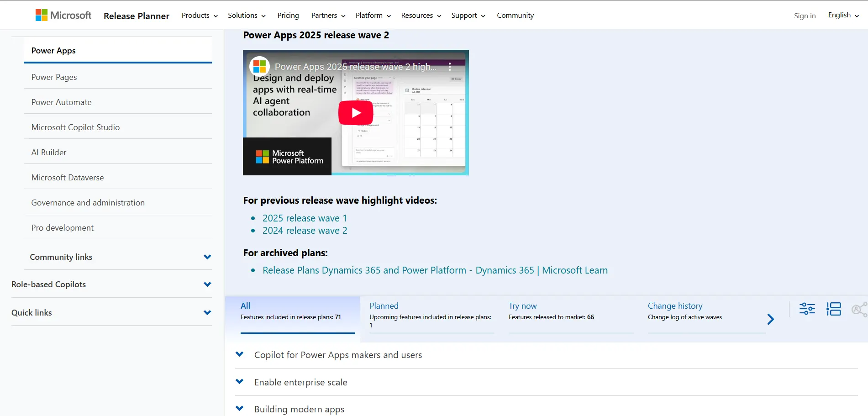This screenshot has width=868, height=416.
Task: Switch to the list layout view icon
Action: tap(833, 309)
